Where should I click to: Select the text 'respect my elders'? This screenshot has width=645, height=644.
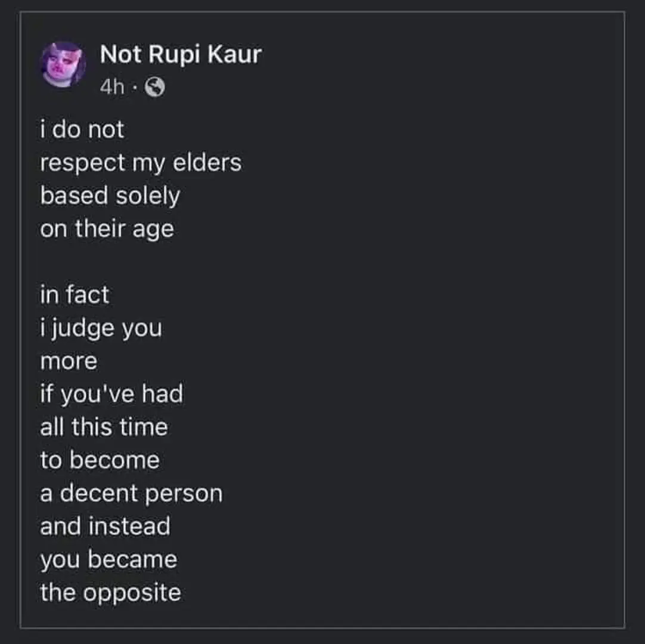coord(141,162)
